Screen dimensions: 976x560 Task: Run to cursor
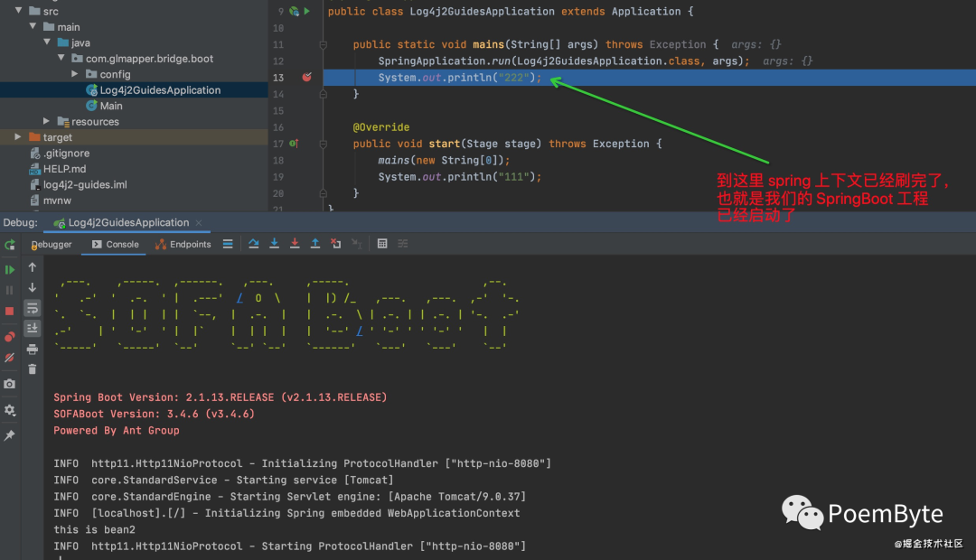tap(357, 243)
